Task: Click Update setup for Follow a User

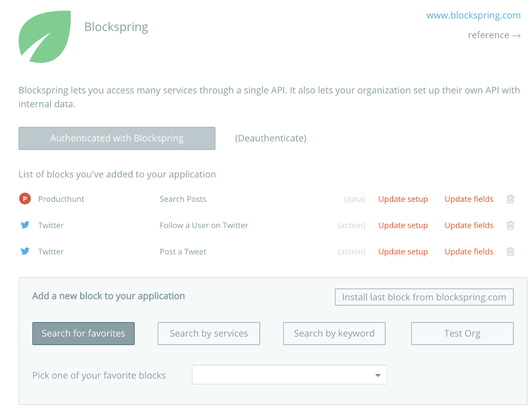Action: [403, 225]
